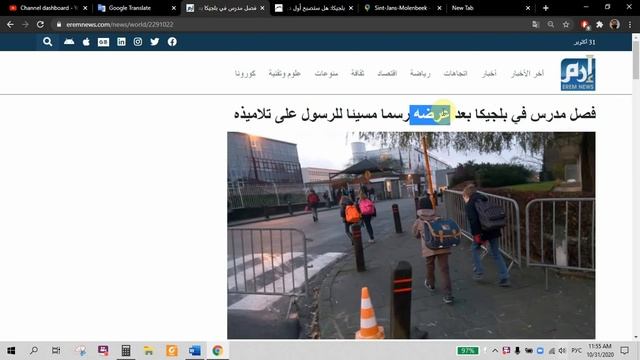640x360 pixels.
Task: Open the Extensions puzzle icon
Action: click(600, 24)
